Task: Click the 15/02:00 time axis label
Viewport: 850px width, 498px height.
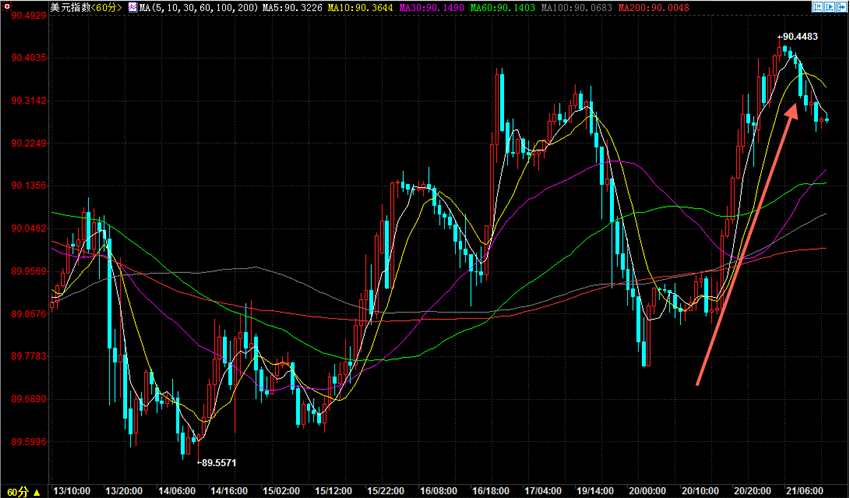Action: tap(281, 491)
